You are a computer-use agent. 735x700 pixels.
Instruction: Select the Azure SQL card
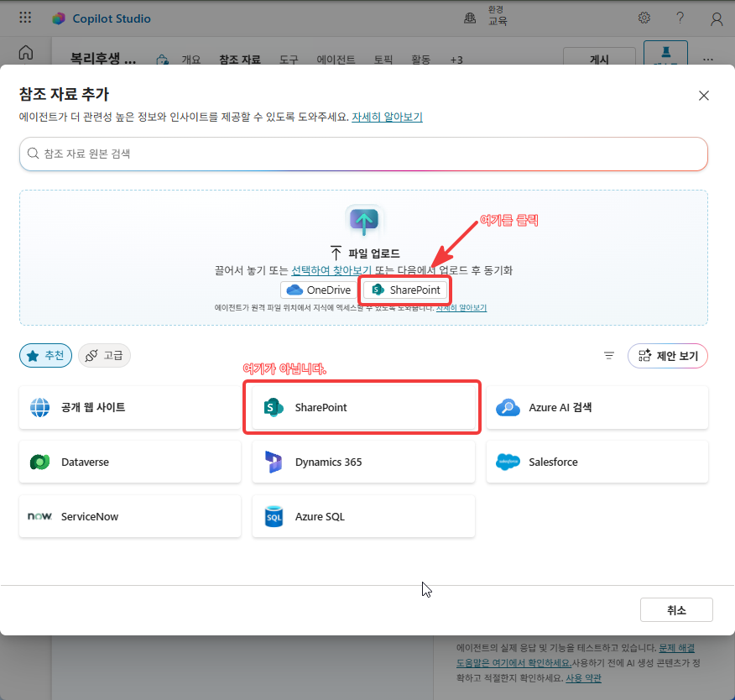(x=363, y=516)
